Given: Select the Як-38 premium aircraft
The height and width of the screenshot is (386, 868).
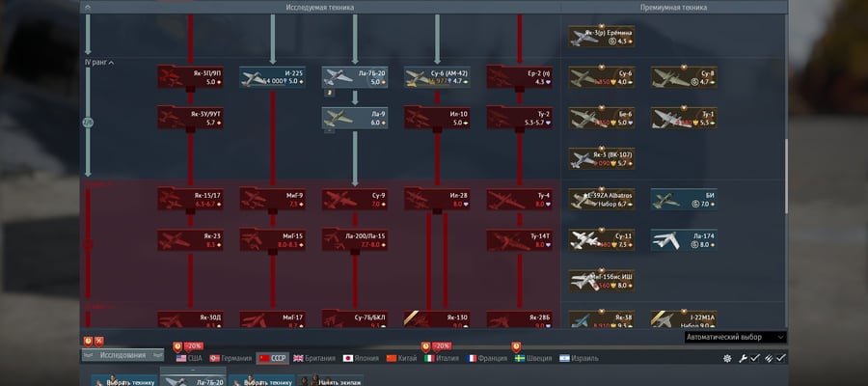Looking at the screenshot, I should [x=602, y=319].
